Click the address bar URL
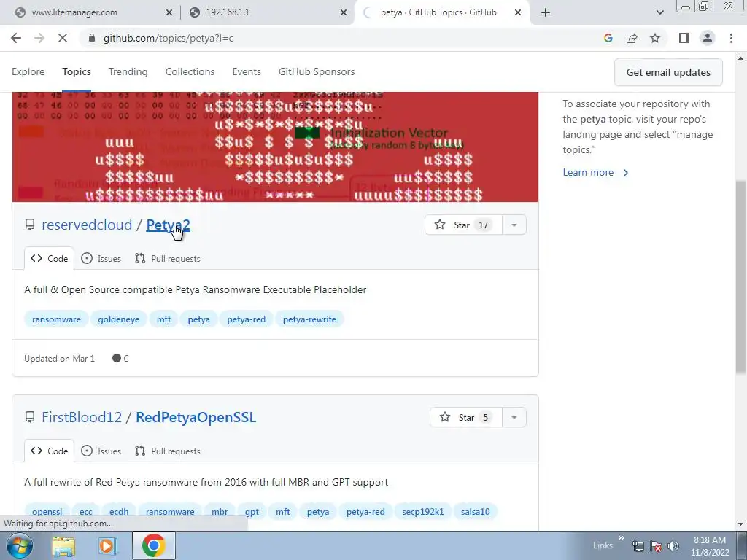The image size is (747, 560). pos(169,38)
